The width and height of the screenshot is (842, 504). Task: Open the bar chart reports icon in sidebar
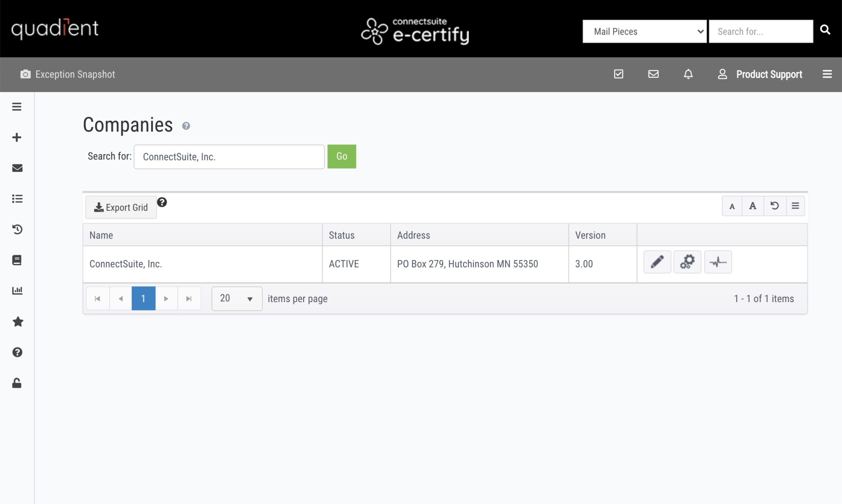coord(17,290)
